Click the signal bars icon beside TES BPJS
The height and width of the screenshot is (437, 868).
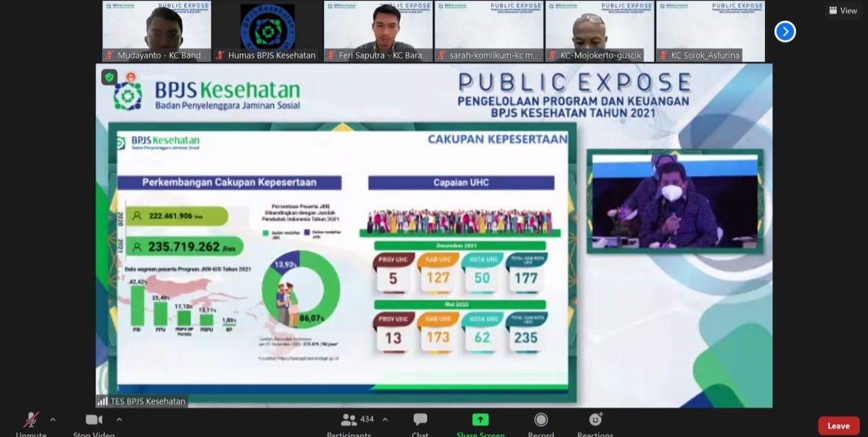pyautogui.click(x=103, y=401)
